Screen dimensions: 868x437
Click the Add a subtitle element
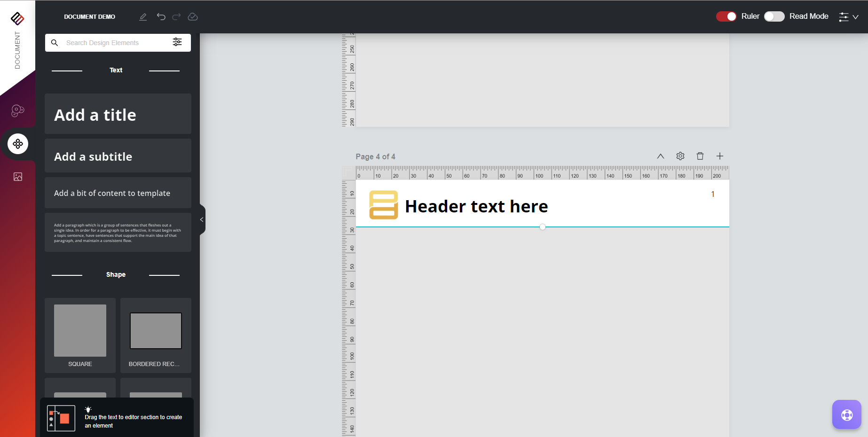click(118, 156)
